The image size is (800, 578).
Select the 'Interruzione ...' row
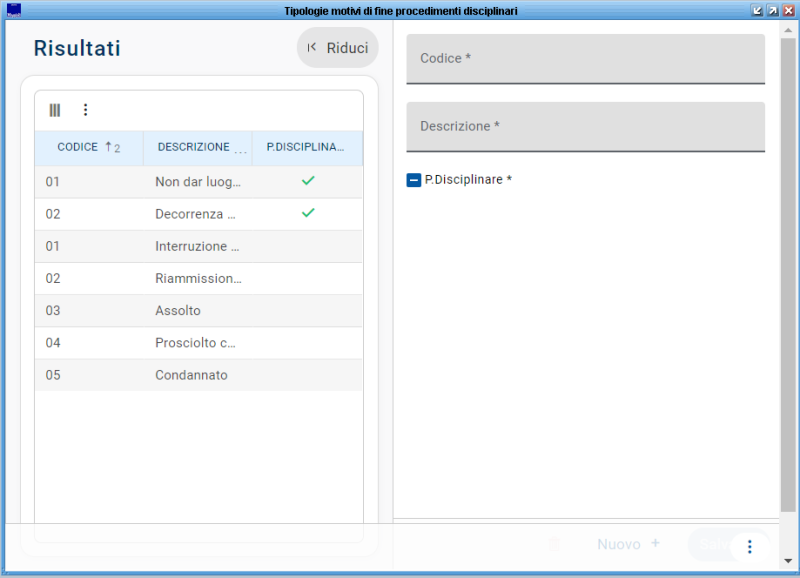coord(198,246)
